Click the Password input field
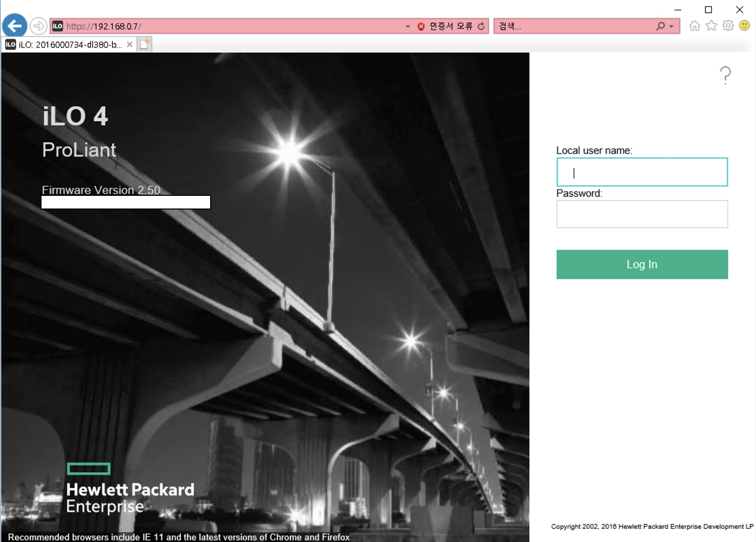756x542 pixels. click(x=642, y=214)
